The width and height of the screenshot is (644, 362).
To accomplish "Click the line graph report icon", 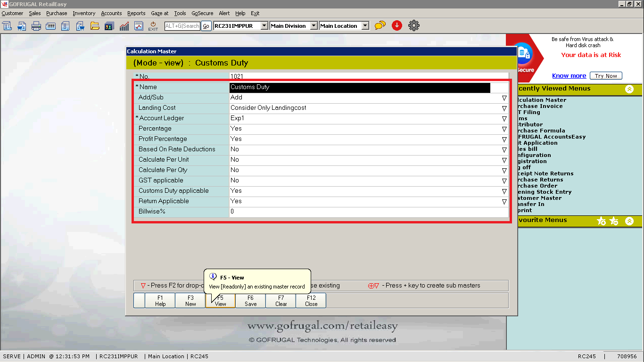I will [139, 26].
